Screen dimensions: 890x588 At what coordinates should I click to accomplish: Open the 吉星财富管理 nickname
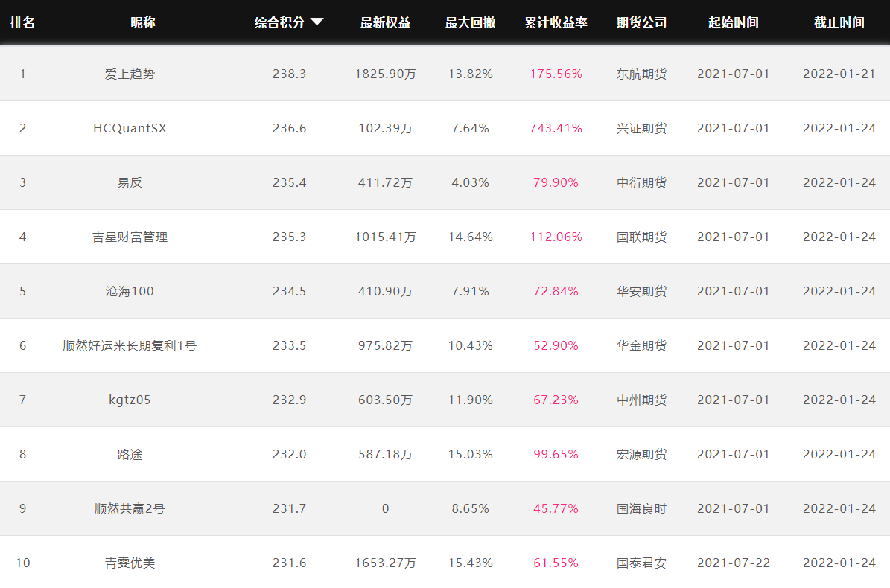(130, 237)
